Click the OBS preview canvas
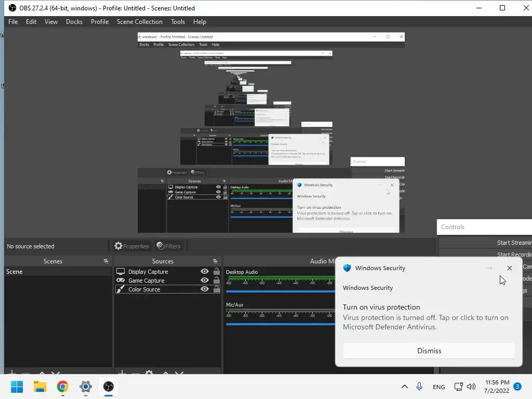This screenshot has height=399, width=532. coord(271,132)
